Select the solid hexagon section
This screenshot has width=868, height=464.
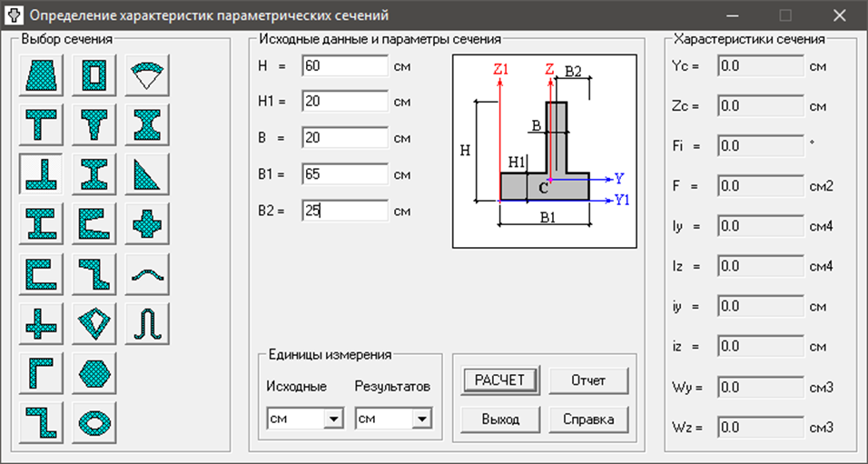click(x=94, y=373)
